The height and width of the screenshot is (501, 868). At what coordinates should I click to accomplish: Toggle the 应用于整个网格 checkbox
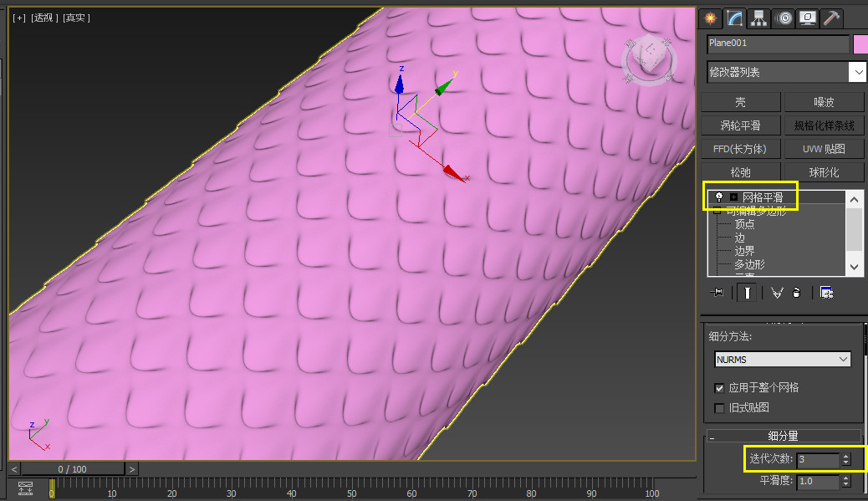(x=719, y=388)
